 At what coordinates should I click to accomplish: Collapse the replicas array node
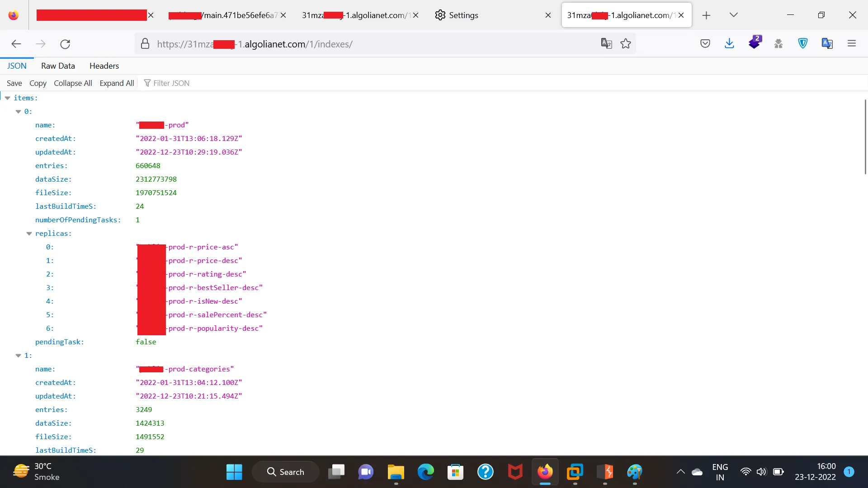(29, 234)
